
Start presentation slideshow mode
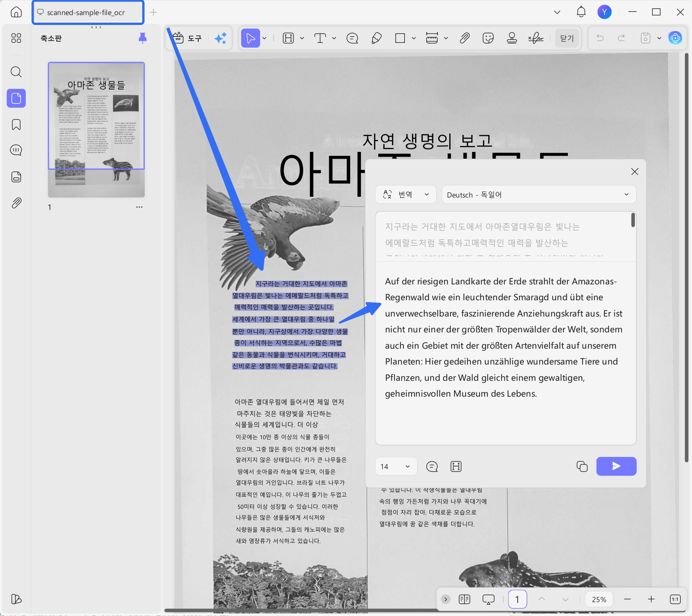[x=488, y=599]
